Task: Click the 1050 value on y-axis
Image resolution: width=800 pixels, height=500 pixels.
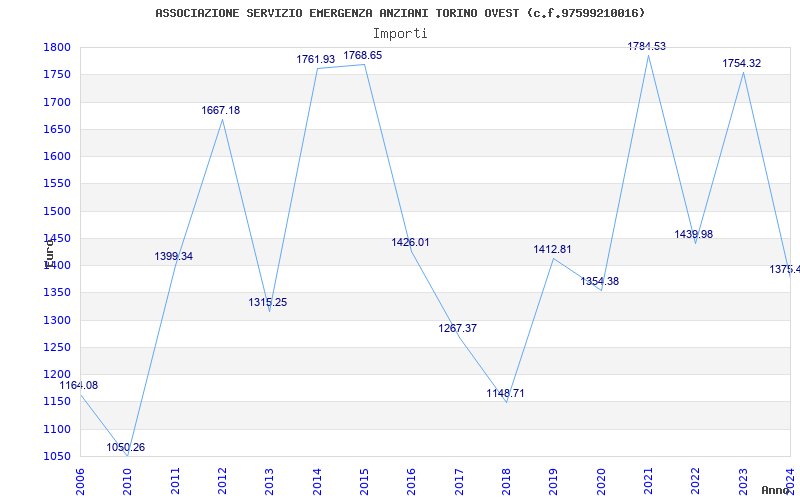Action: click(x=57, y=457)
